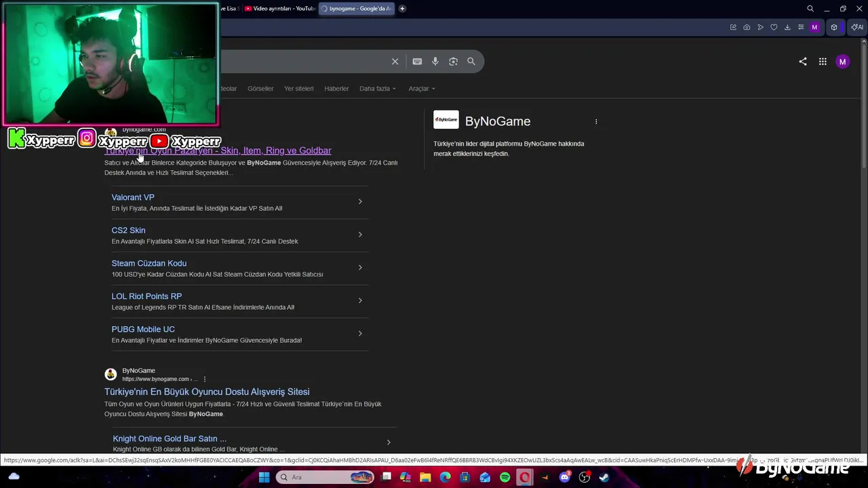Add page to bookmarks with heart icon

click(774, 27)
